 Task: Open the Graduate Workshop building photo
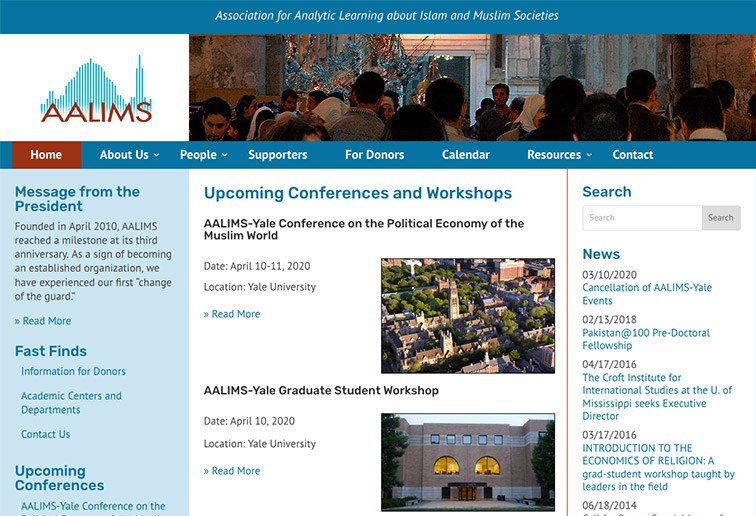pos(467,462)
